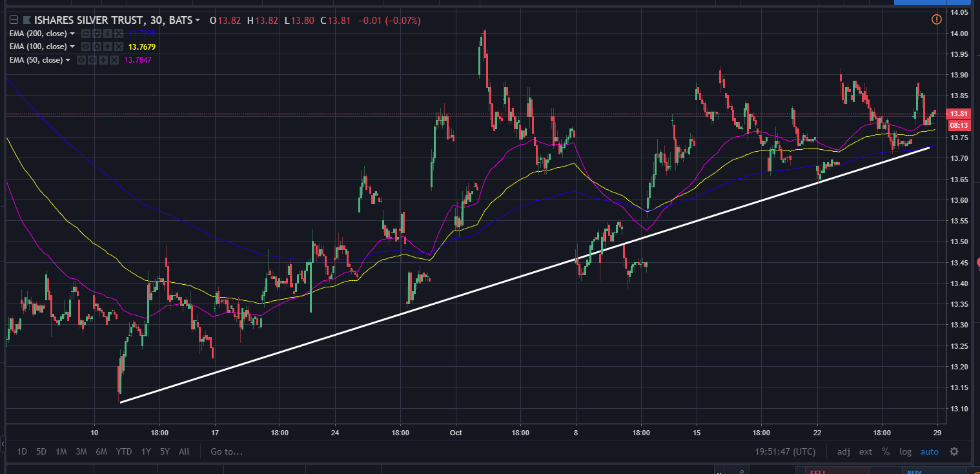Viewport: 980px width, 474px height.
Task: Open the ISHARES SILVER TRUST symbol dropdown
Action: [197, 21]
